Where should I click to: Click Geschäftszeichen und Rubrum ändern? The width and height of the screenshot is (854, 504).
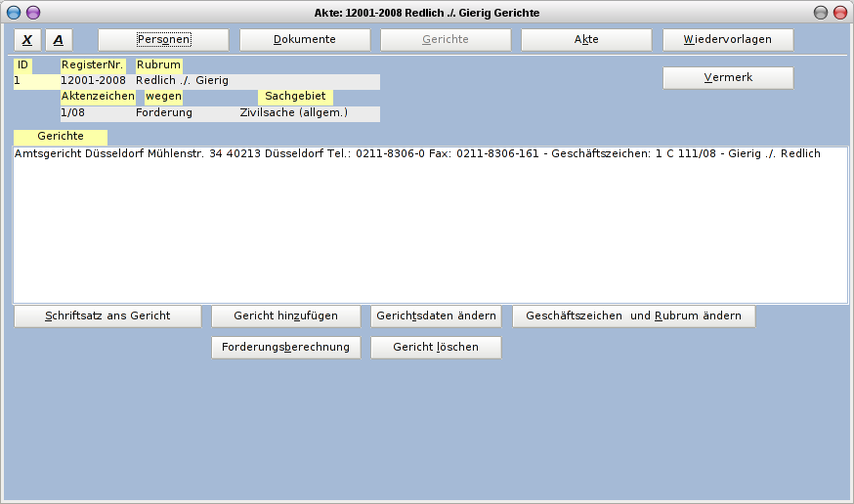coord(633,316)
